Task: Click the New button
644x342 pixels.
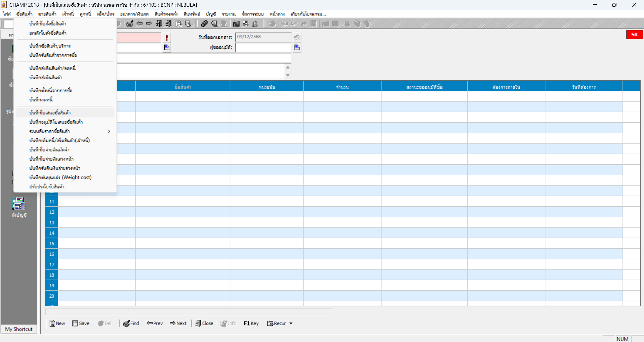Action: click(x=57, y=323)
